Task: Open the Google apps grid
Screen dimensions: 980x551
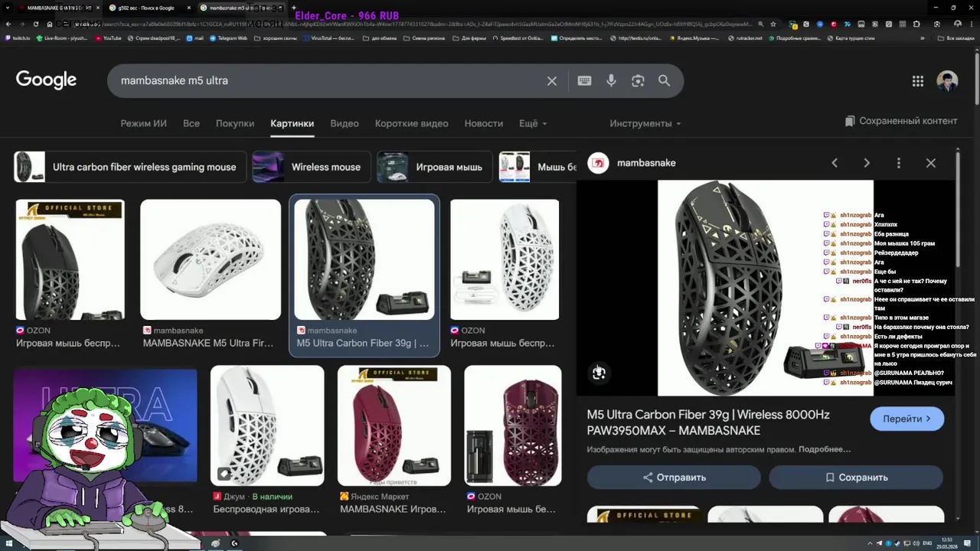Action: coord(917,80)
